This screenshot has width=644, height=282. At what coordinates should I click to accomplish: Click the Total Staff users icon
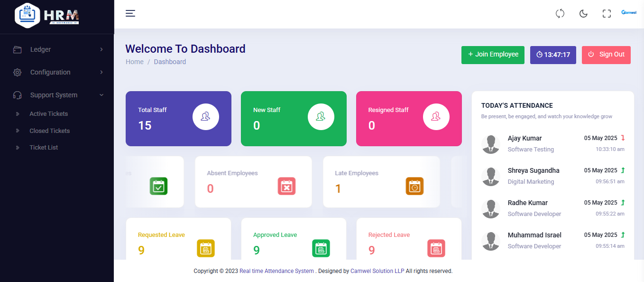[205, 116]
